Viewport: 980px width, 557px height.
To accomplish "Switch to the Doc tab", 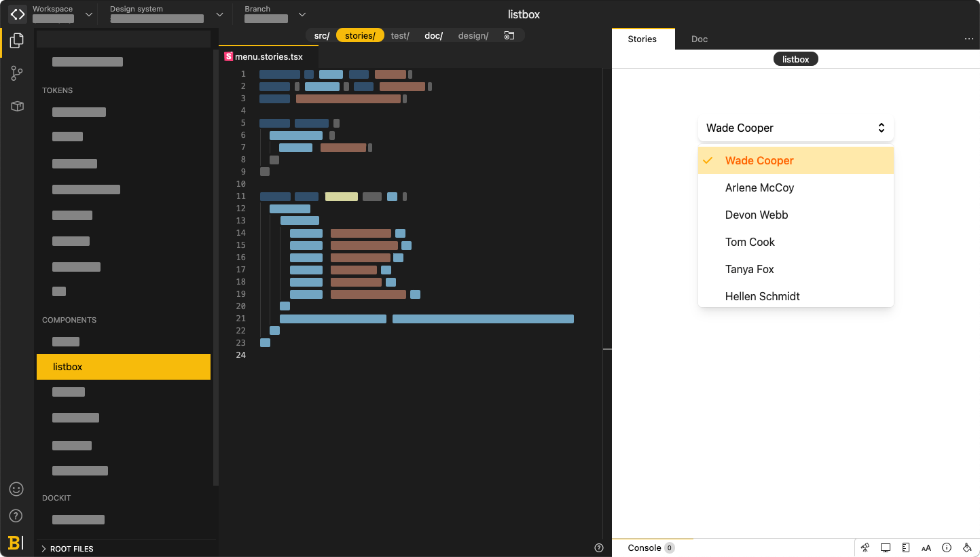I will [x=700, y=39].
